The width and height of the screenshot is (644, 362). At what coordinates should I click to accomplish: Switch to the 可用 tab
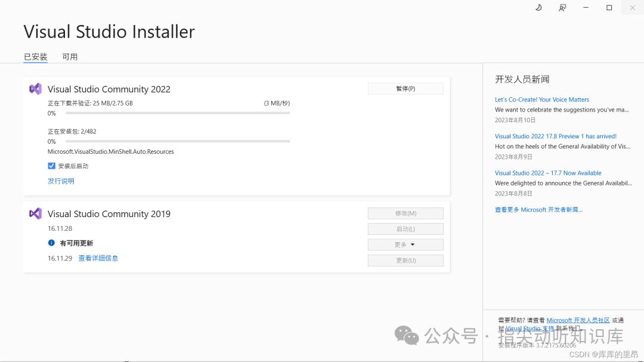click(69, 57)
